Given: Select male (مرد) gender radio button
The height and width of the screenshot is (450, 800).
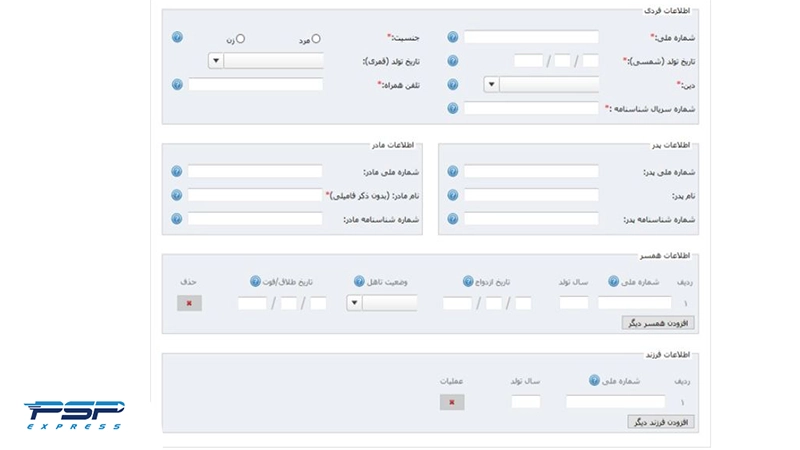Looking at the screenshot, I should click(316, 39).
